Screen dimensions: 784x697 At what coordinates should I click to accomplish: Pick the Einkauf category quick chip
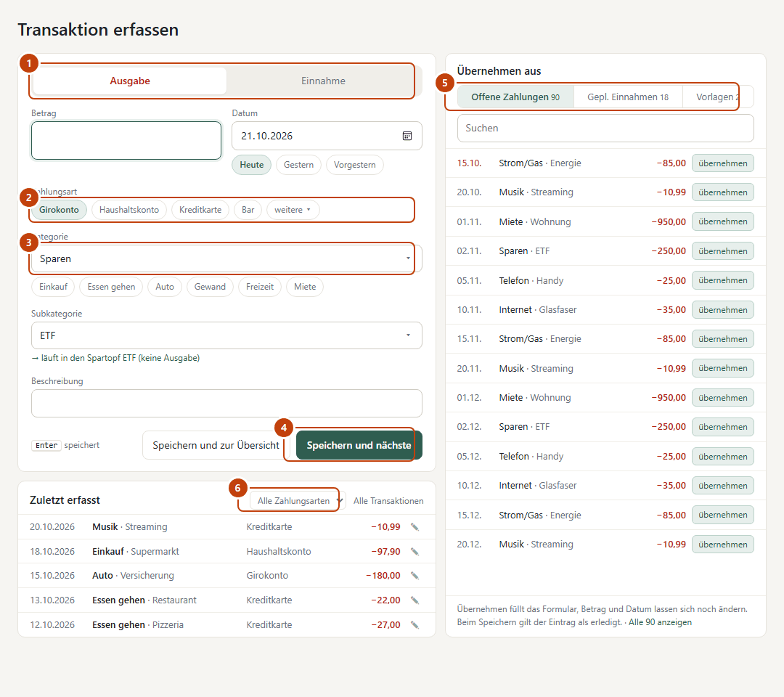click(x=53, y=287)
